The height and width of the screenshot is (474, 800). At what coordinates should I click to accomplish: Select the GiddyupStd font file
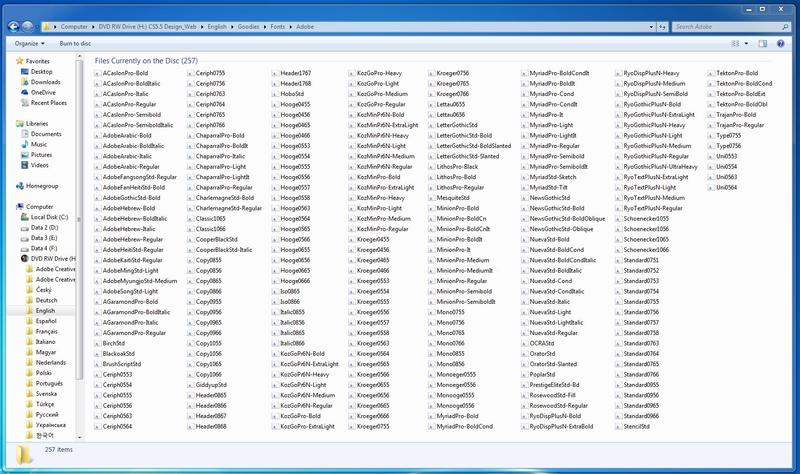207,385
